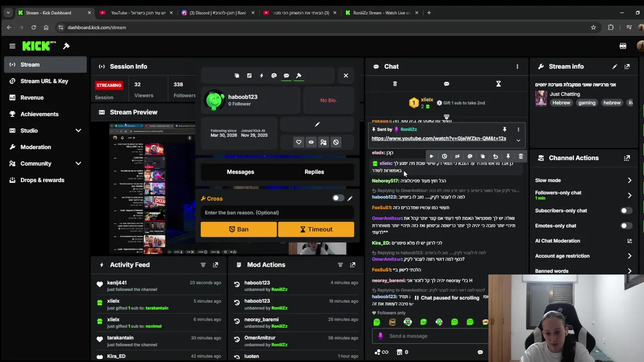644x362 pixels.
Task: Click the play icon in message action bar
Action: pos(431,156)
